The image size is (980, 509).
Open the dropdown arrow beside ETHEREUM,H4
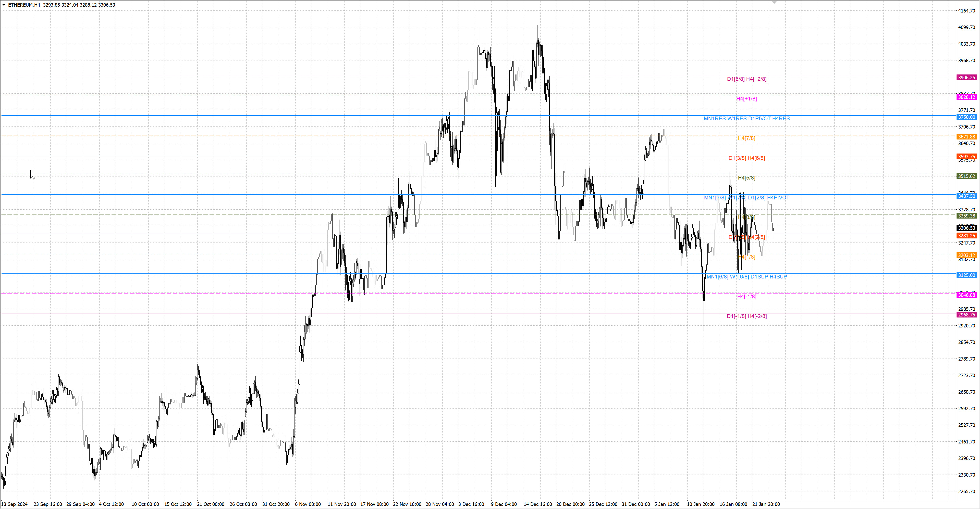(4, 5)
